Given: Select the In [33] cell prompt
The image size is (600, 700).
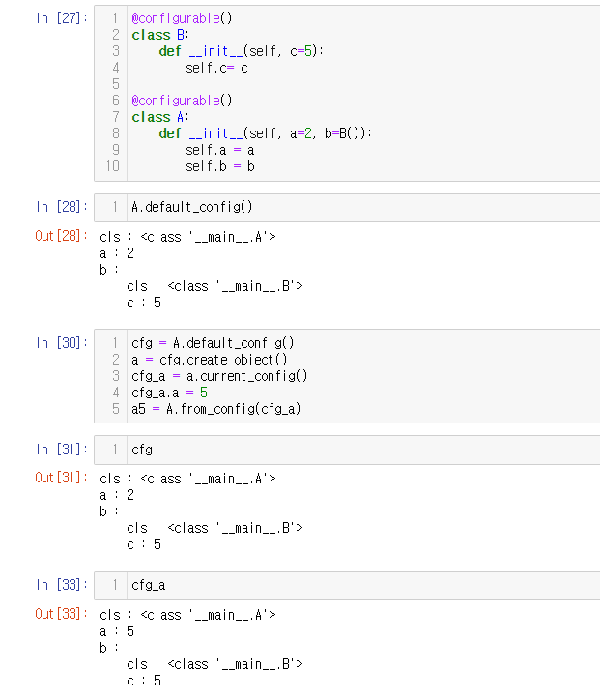Looking at the screenshot, I should [62, 585].
